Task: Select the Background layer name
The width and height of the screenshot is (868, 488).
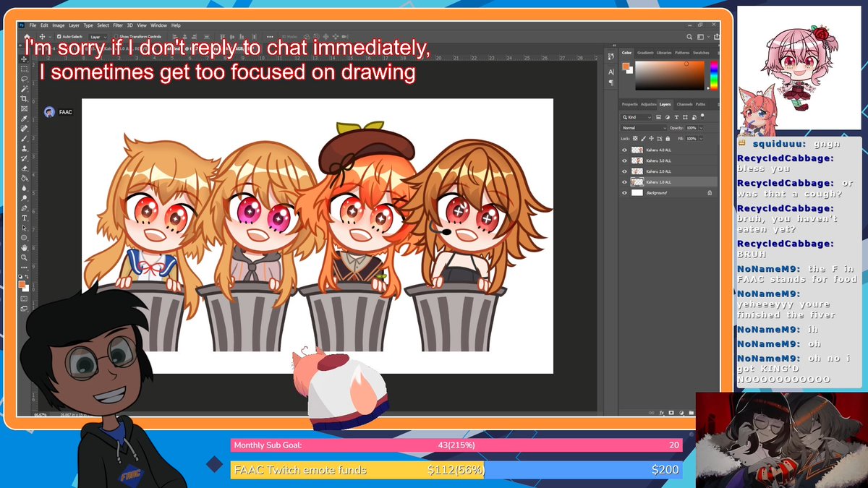Action: (656, 193)
